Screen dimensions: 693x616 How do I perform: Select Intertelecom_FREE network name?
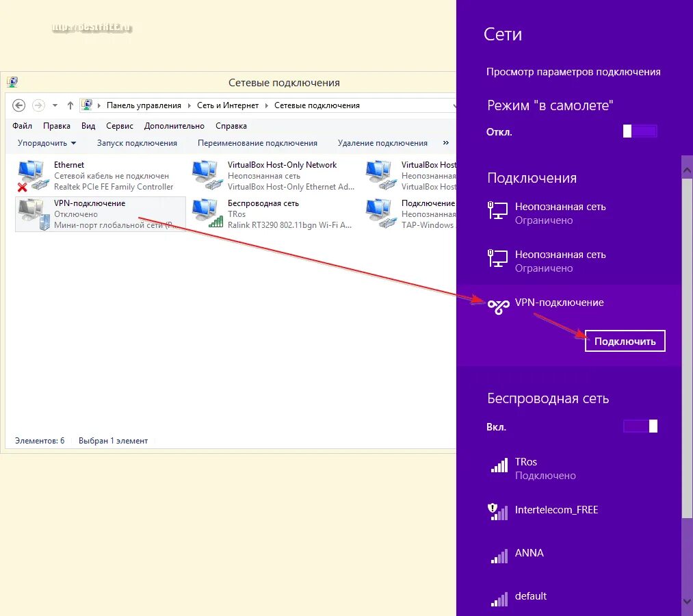556,509
